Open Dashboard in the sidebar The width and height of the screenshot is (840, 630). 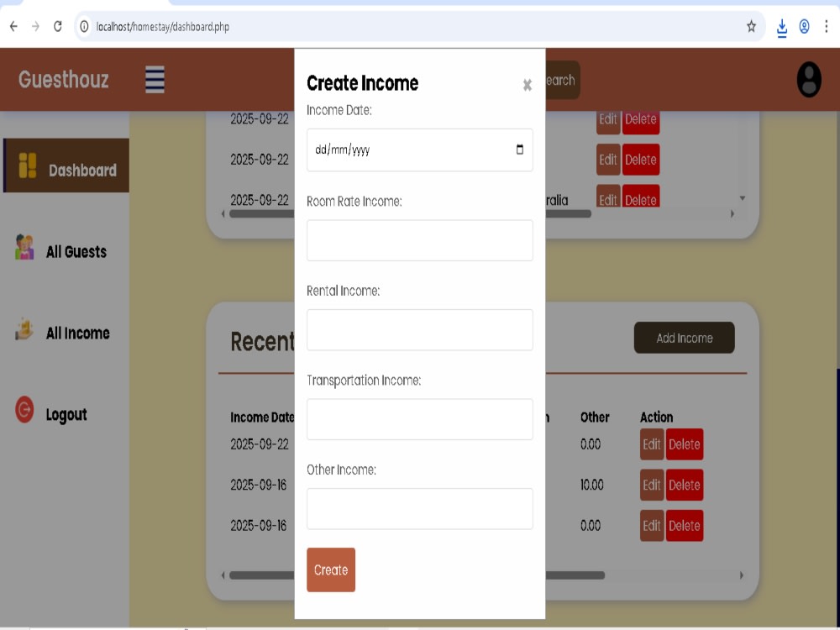coord(66,165)
